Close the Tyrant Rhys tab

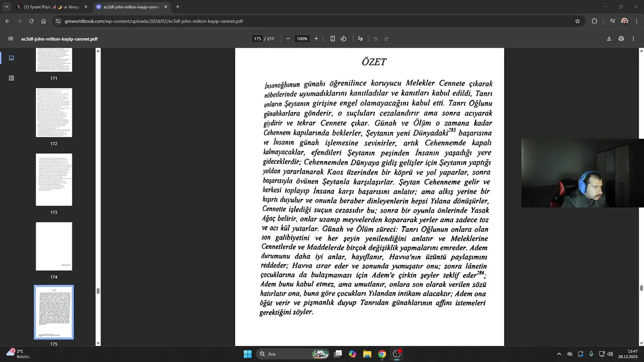tap(86, 7)
